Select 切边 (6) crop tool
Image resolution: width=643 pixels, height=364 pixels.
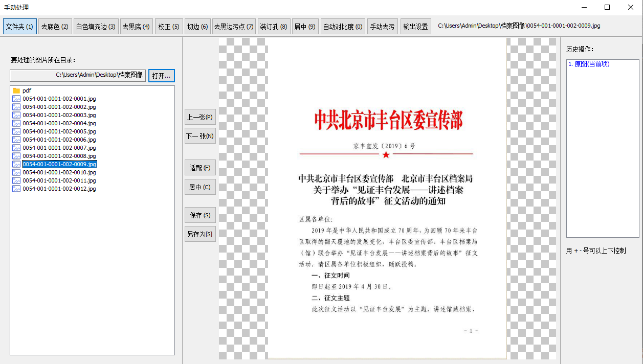click(197, 27)
